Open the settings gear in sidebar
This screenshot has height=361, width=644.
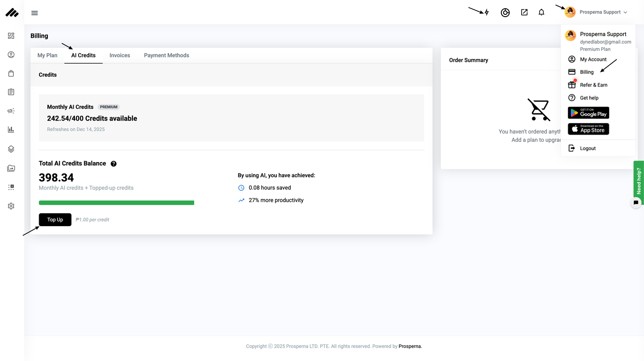pyautogui.click(x=11, y=206)
